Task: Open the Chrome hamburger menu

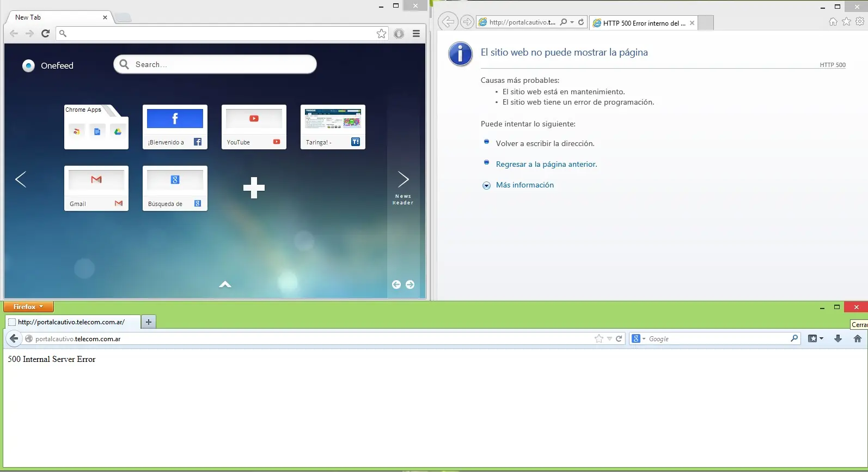Action: tap(416, 34)
